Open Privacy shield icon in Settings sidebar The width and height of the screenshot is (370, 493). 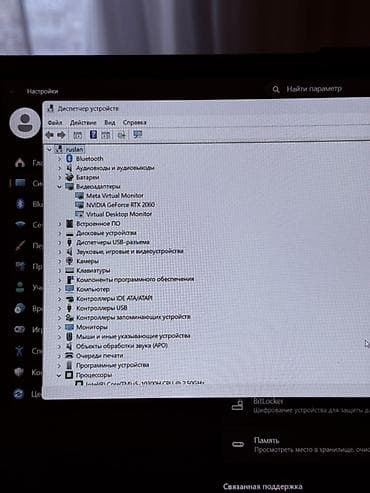[19, 372]
